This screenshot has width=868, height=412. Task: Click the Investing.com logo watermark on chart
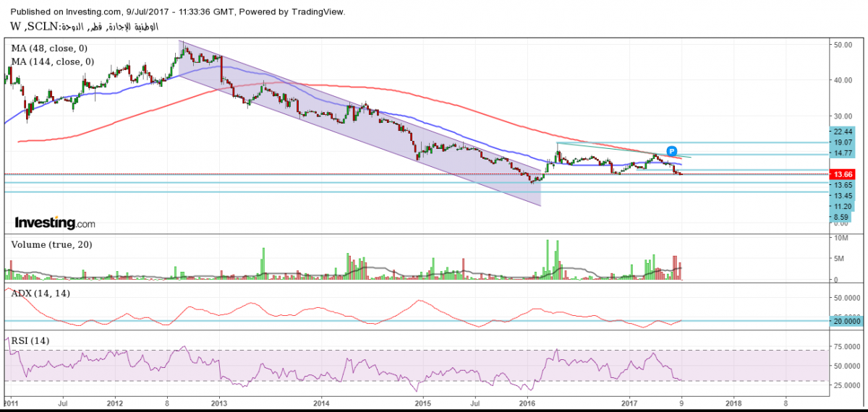pos(55,223)
